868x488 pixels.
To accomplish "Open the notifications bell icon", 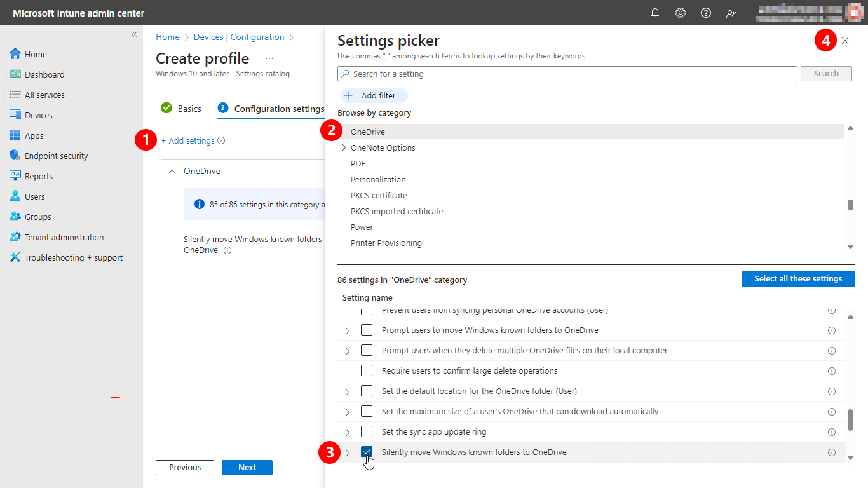I will click(x=655, y=13).
